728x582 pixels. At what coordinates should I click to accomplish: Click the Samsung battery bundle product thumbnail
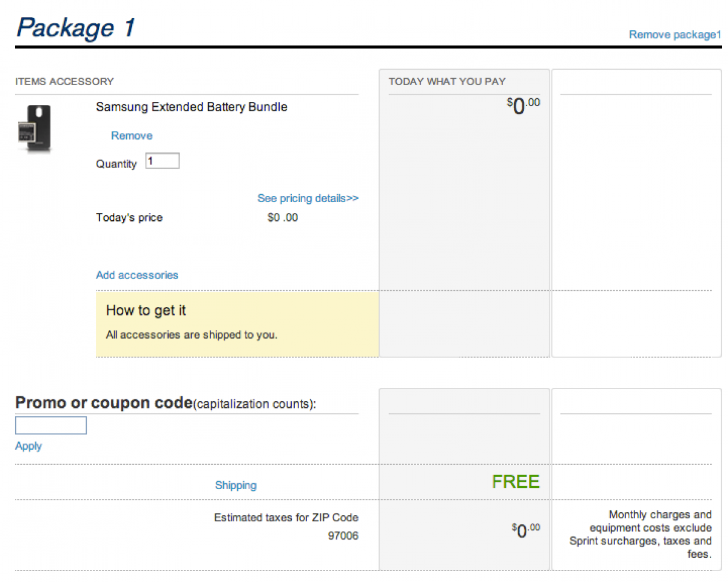(x=35, y=127)
